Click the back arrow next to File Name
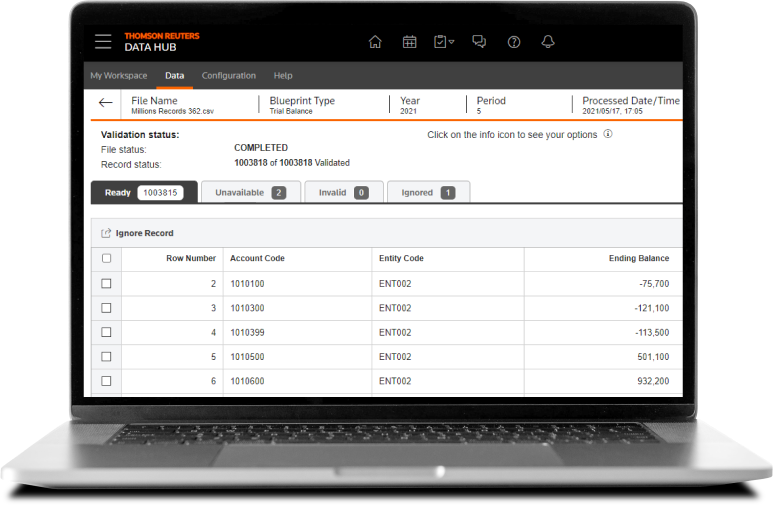773x505 pixels. click(x=105, y=103)
